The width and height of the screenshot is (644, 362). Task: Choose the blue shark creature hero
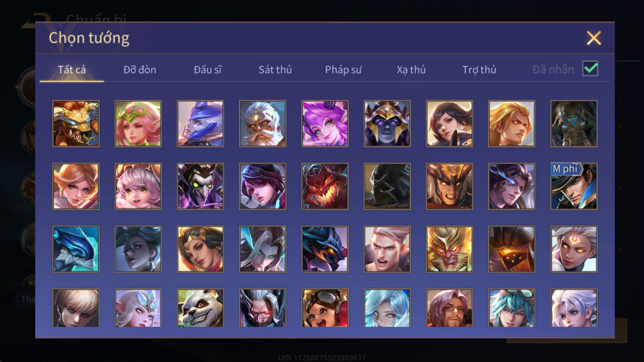pos(76,249)
